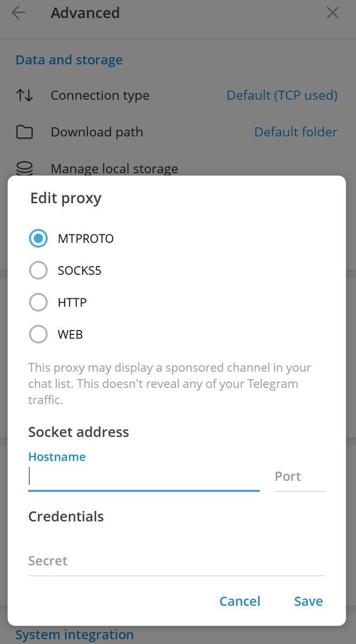Click the Connection type row label
Screen dimensions: 356x644
pyautogui.click(x=100, y=96)
